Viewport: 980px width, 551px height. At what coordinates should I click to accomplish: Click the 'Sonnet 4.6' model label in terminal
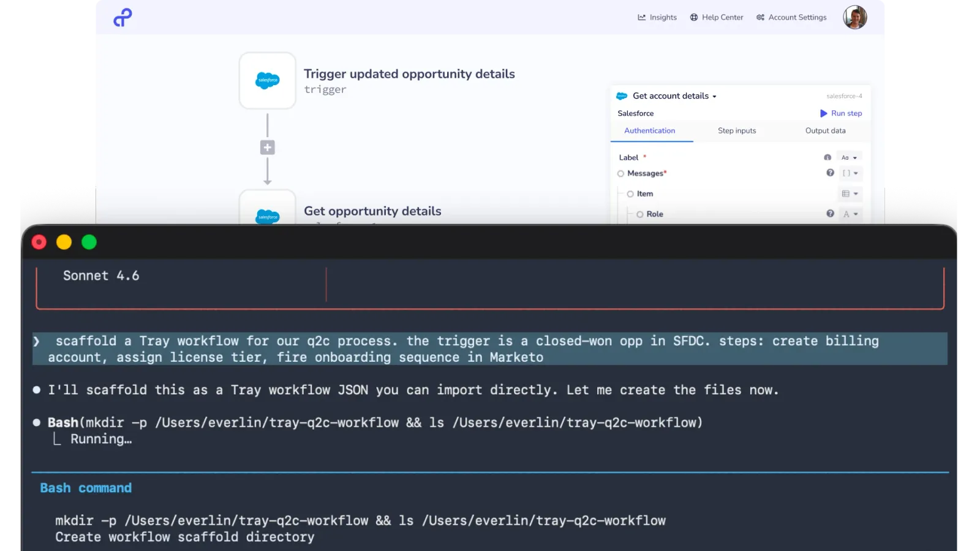pos(101,275)
